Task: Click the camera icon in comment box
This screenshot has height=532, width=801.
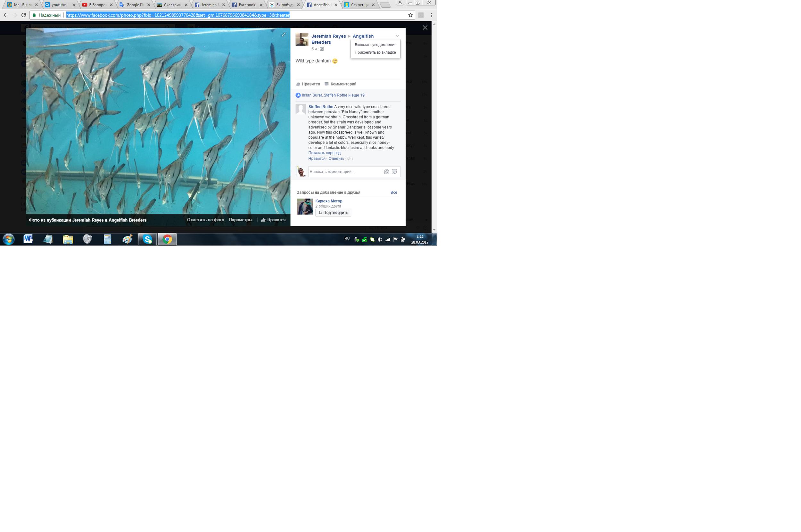Action: pos(386,172)
